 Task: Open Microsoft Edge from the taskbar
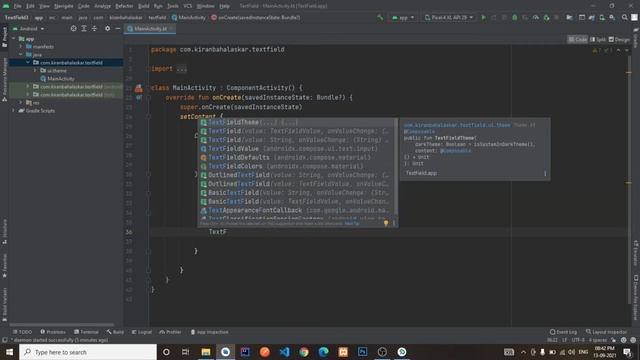tap(324, 352)
